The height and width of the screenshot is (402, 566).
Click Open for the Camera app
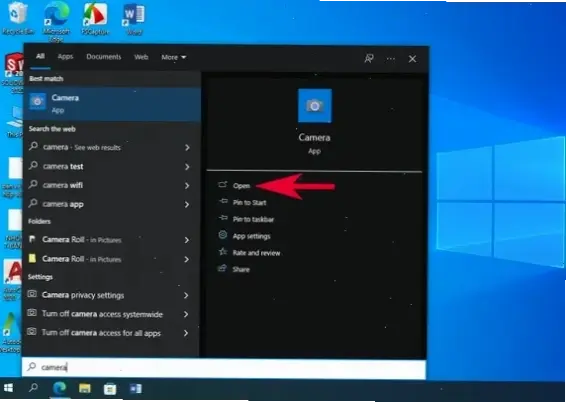(x=241, y=185)
